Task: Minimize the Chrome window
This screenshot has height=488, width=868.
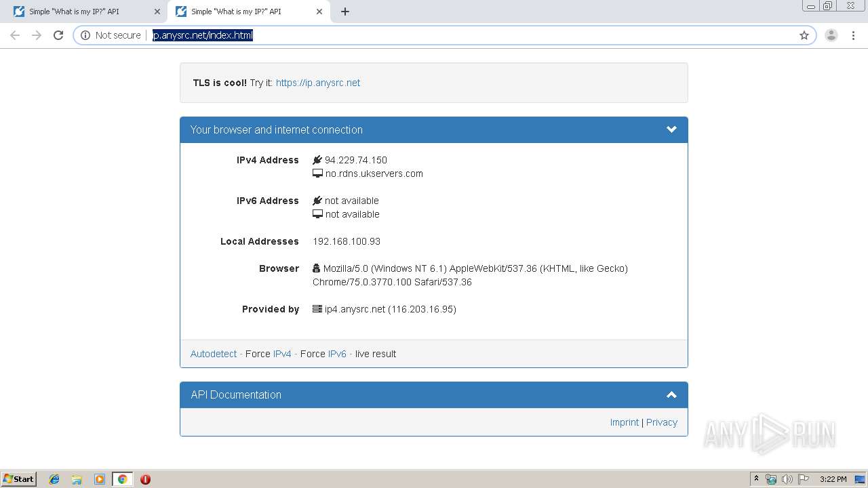Action: [811, 6]
